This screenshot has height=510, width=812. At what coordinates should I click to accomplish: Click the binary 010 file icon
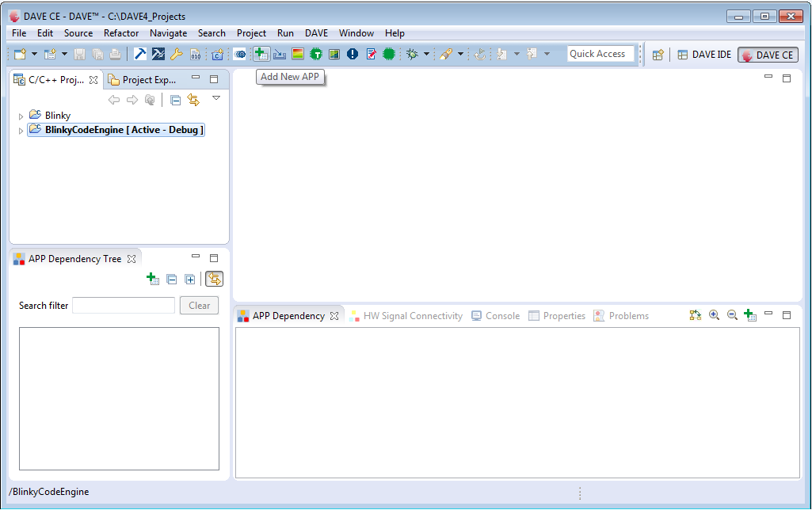195,54
